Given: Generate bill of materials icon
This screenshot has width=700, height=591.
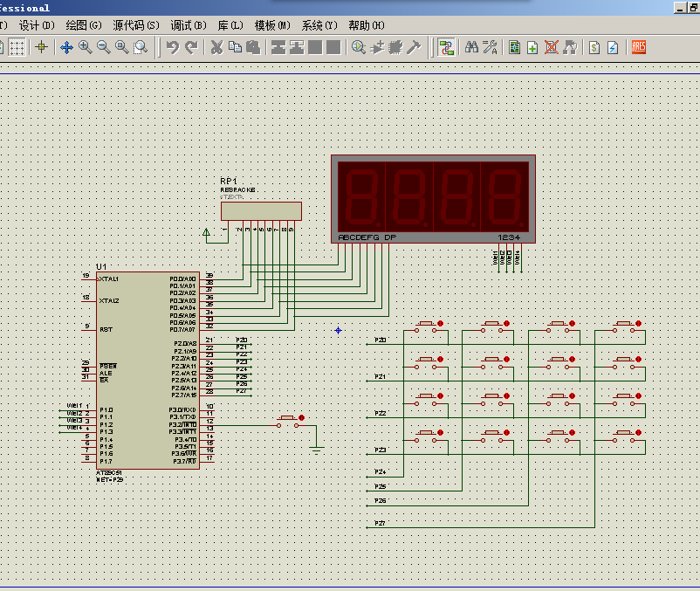Looking at the screenshot, I should (594, 47).
